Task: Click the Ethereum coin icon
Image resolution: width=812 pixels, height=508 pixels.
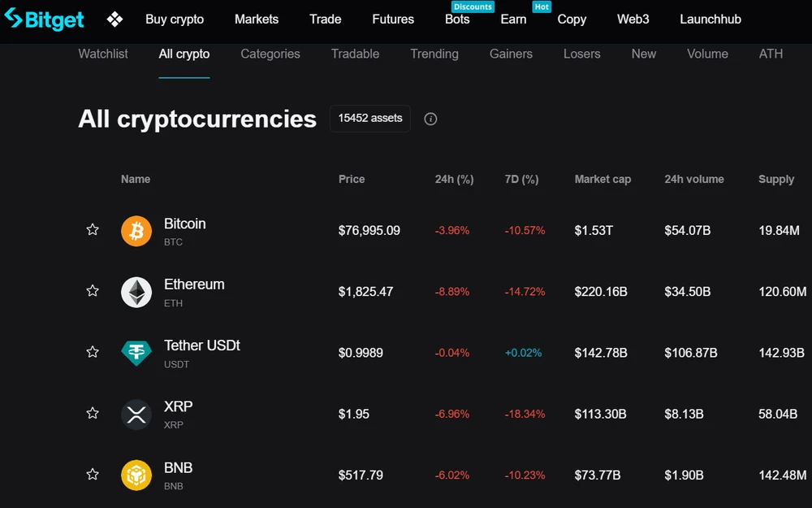Action: click(136, 292)
